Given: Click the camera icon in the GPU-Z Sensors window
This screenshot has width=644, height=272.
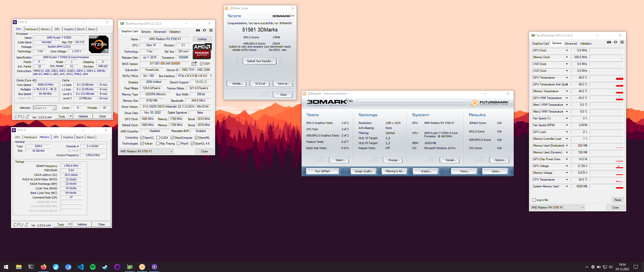Looking at the screenshot, I should [x=609, y=42].
